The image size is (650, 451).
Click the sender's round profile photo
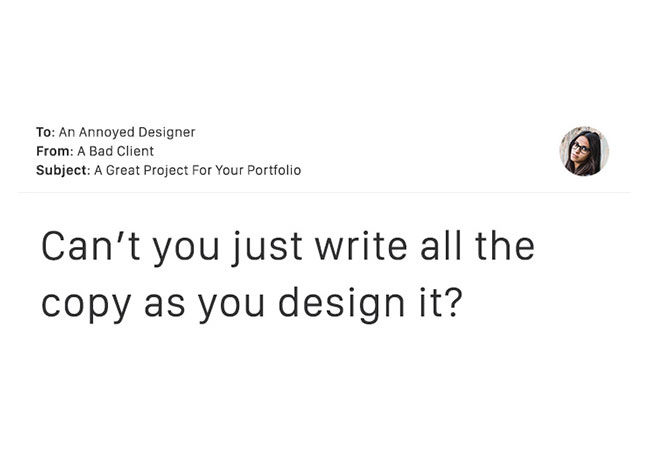pyautogui.click(x=584, y=151)
